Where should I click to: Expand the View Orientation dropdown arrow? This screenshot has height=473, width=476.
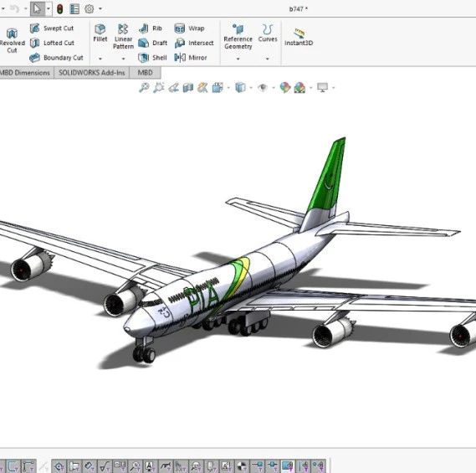tap(228, 88)
